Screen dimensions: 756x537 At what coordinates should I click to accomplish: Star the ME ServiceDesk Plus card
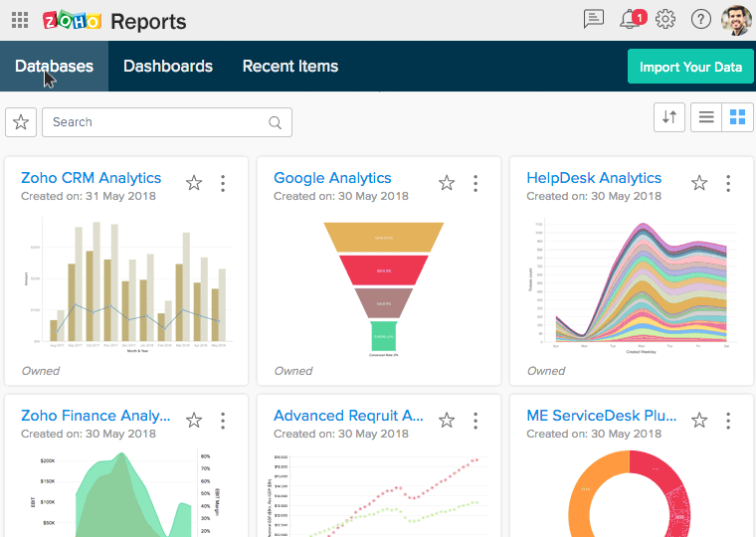pyautogui.click(x=699, y=421)
